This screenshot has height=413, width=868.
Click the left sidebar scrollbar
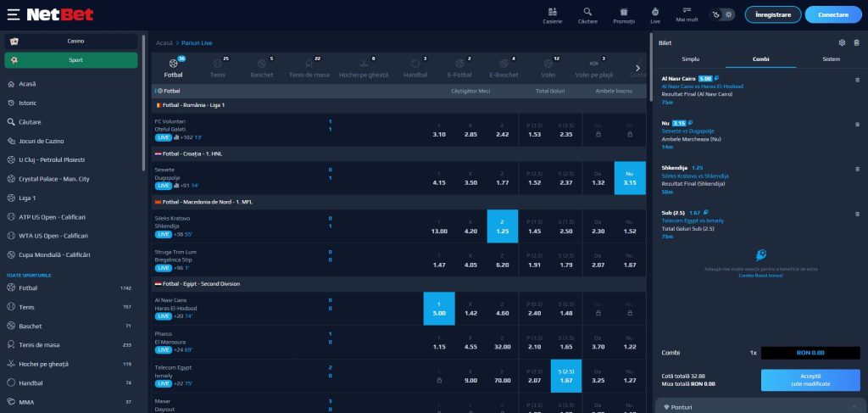click(x=144, y=103)
